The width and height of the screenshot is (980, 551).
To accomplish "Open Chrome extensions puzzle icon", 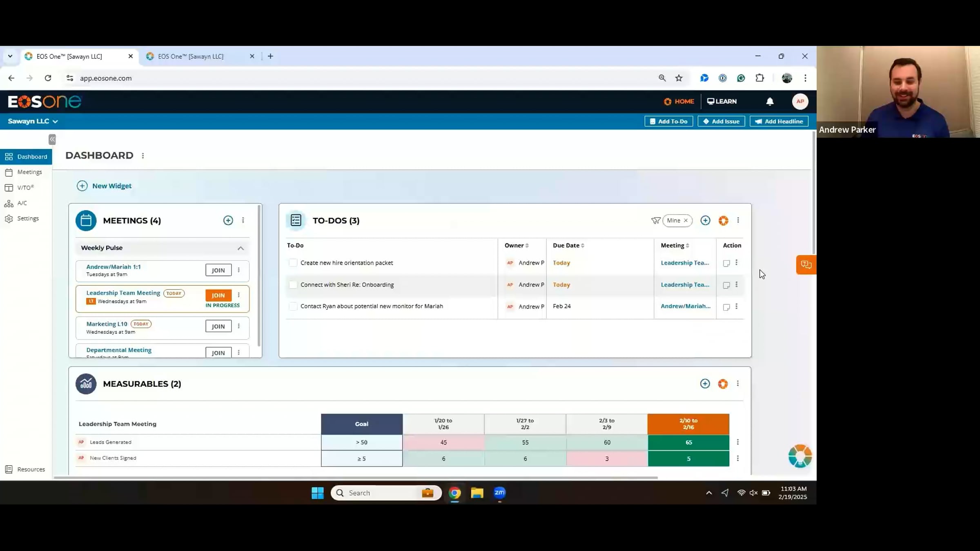I will coord(759,78).
